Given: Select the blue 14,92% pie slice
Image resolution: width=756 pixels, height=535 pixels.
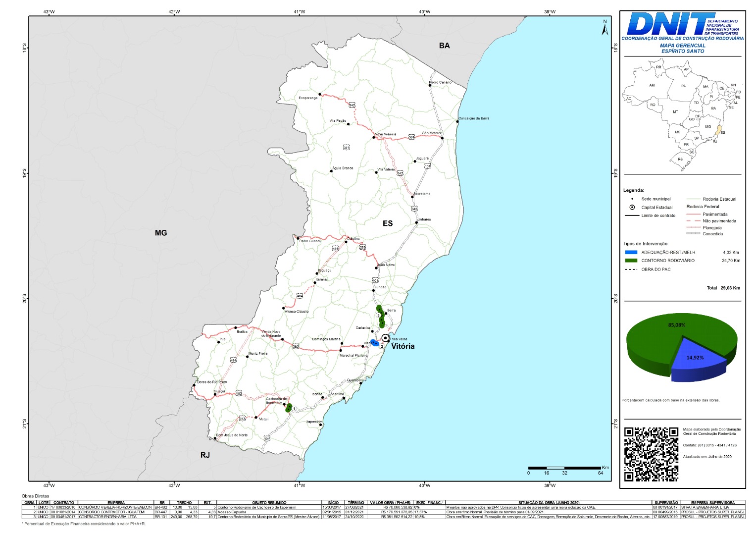Looking at the screenshot, I should pyautogui.click(x=695, y=358).
